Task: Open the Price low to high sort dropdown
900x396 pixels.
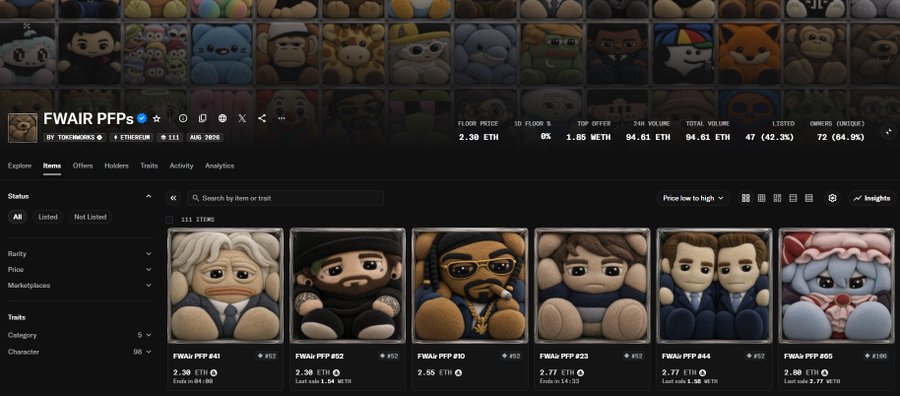Action: point(693,198)
